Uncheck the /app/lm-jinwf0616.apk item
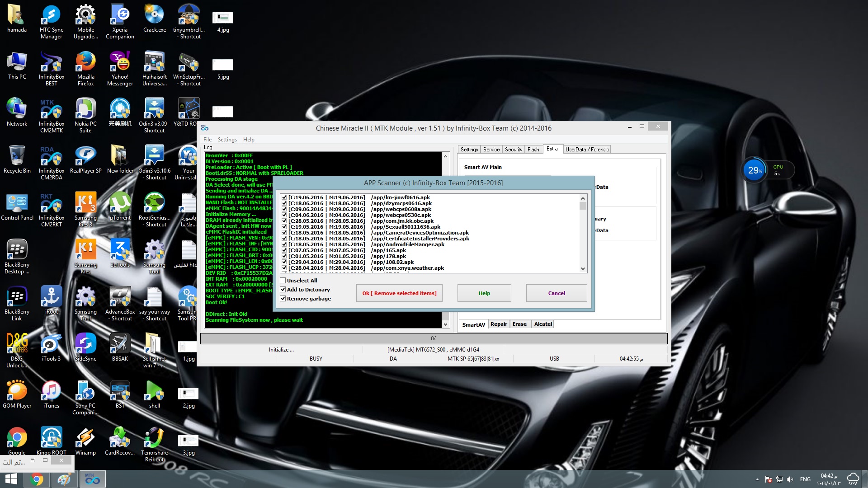The image size is (868, 488). tap(284, 197)
